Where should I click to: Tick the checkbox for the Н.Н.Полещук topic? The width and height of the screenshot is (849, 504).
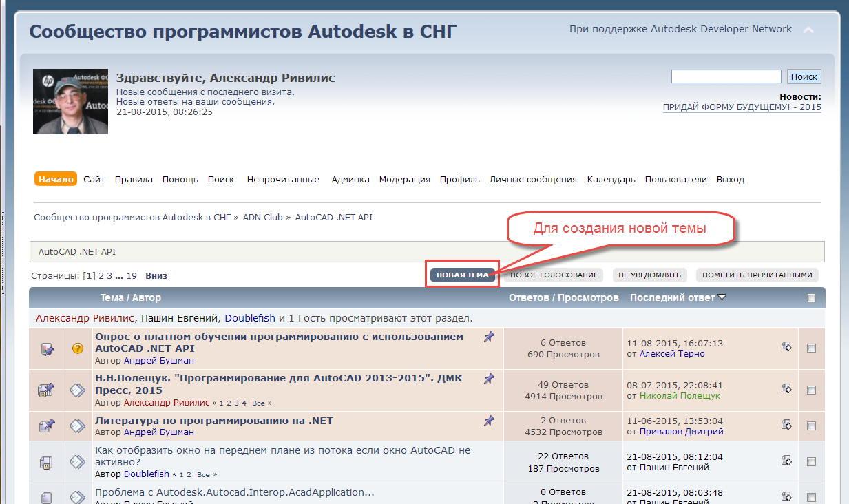811,390
